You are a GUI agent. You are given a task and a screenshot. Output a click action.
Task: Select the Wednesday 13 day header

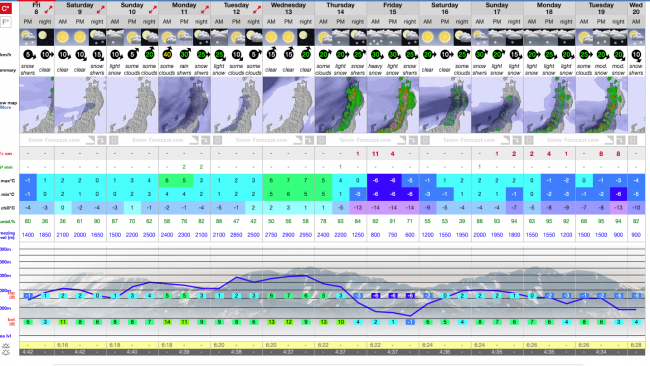pos(289,8)
